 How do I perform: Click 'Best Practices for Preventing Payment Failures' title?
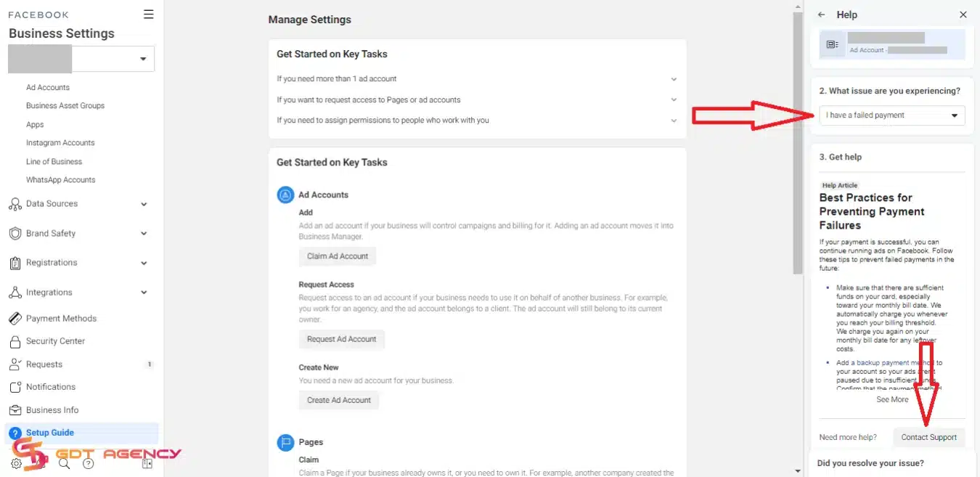point(872,211)
